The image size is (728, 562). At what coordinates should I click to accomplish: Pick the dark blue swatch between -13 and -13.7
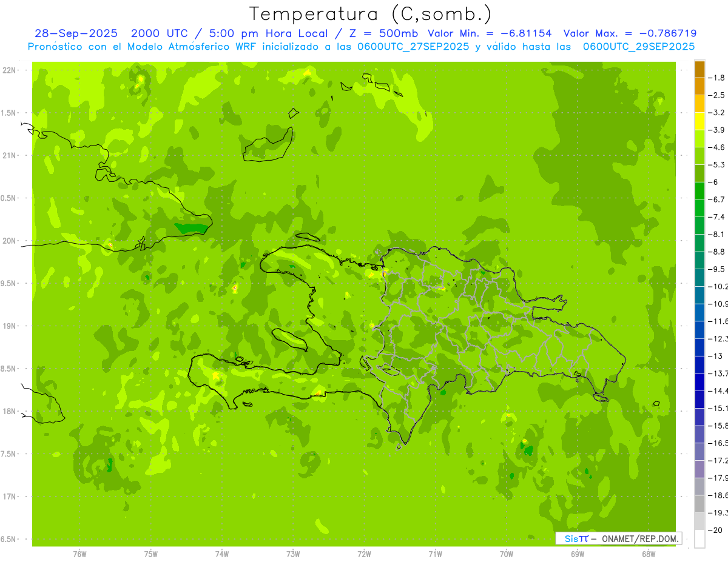click(699, 364)
